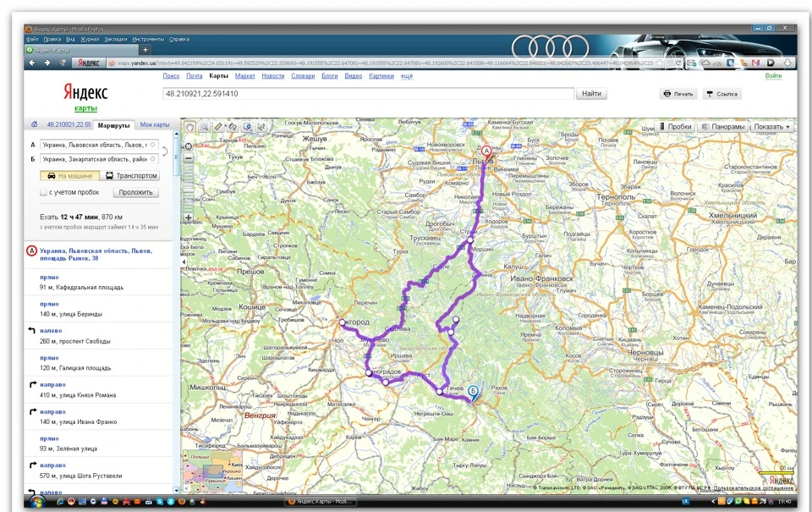Click the Проложить route button
Viewport: 812px width, 512px height.
point(135,192)
